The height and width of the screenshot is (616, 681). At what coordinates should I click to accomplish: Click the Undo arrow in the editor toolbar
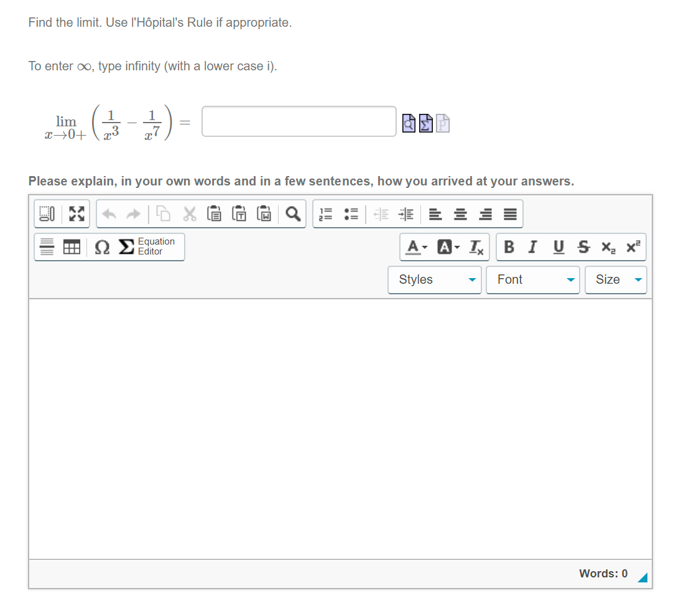click(109, 213)
